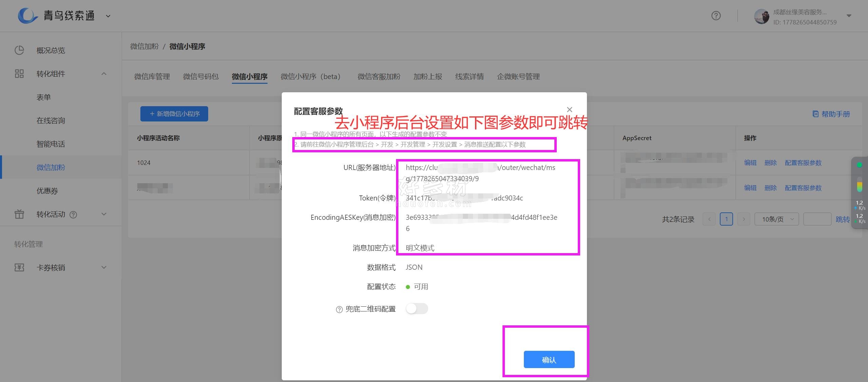Switch to the 微信客服加粉 tab

click(379, 77)
